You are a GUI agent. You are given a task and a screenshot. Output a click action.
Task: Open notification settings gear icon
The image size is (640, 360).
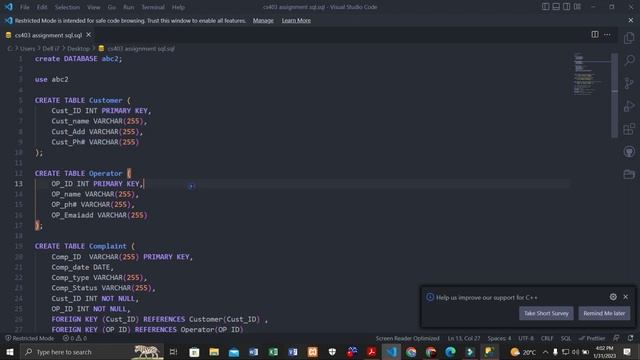[x=613, y=297]
